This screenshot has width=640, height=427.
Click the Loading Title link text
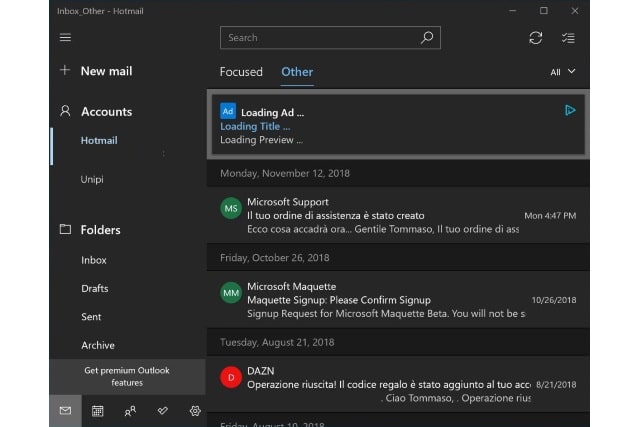pos(255,127)
